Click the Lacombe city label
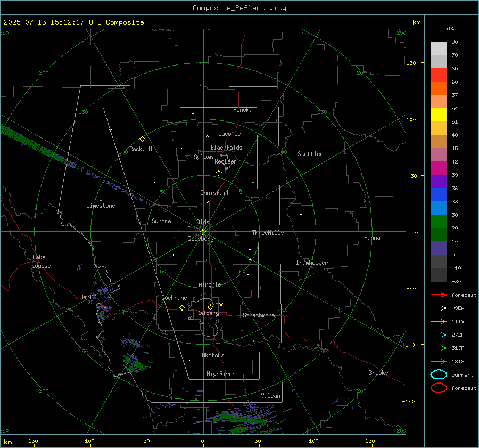Viewport: 479px width, 448px height. tap(229, 134)
